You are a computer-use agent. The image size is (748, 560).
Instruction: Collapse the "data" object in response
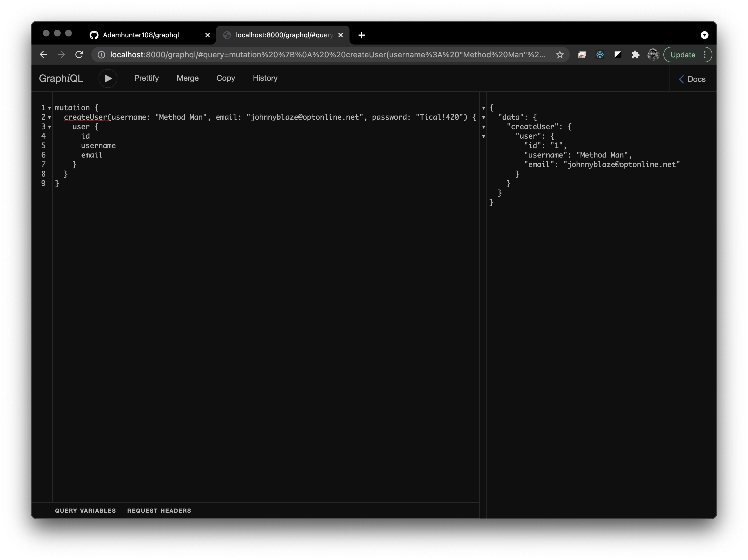point(484,117)
